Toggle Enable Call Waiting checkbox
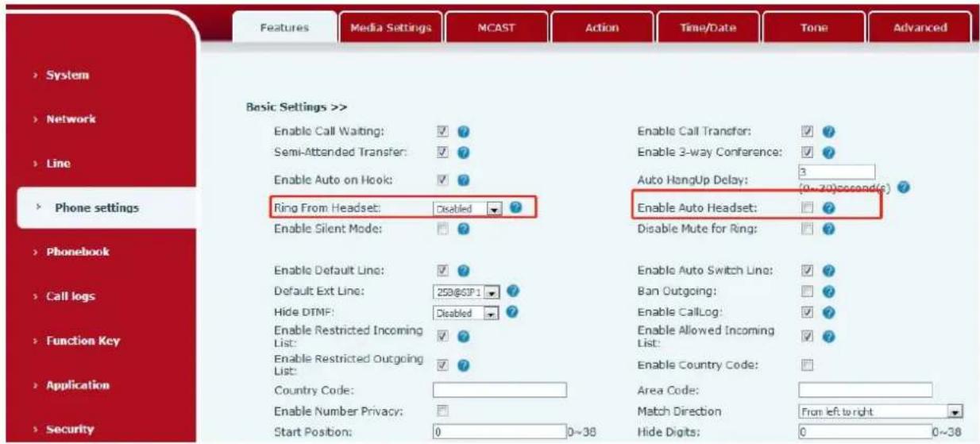 [x=442, y=131]
